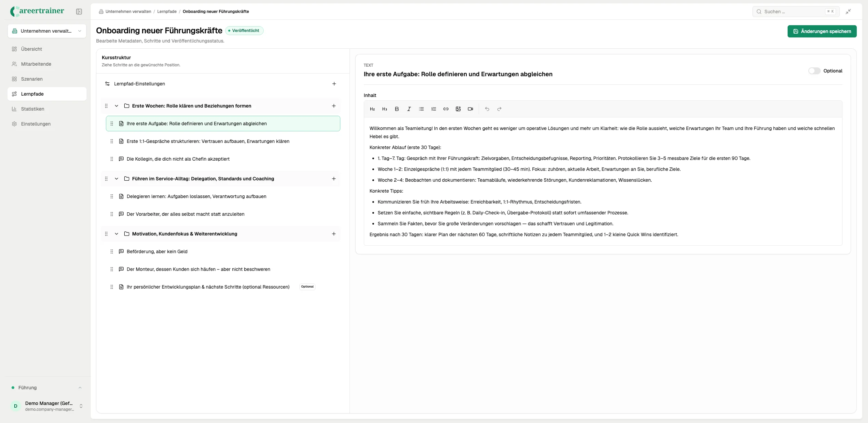This screenshot has width=868, height=423.
Task: Click Veröffentlicht status badge
Action: click(244, 31)
